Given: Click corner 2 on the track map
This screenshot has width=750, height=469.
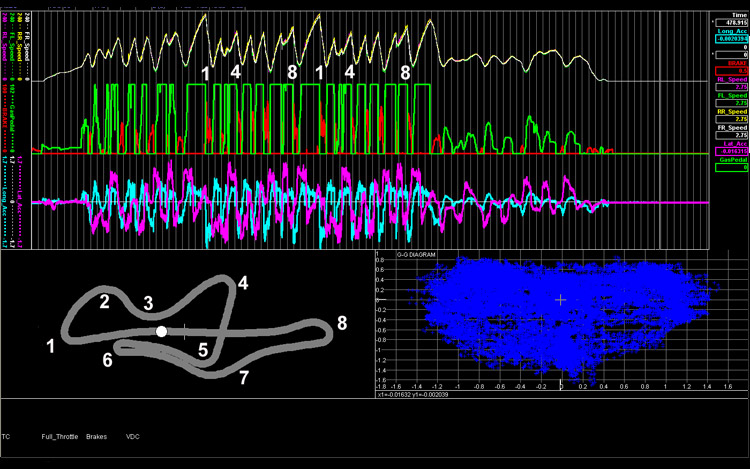Looking at the screenshot, I should pos(103,299).
